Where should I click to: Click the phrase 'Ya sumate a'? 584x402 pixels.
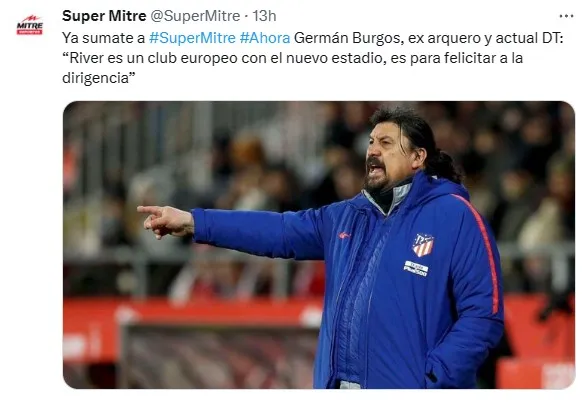pyautogui.click(x=103, y=38)
